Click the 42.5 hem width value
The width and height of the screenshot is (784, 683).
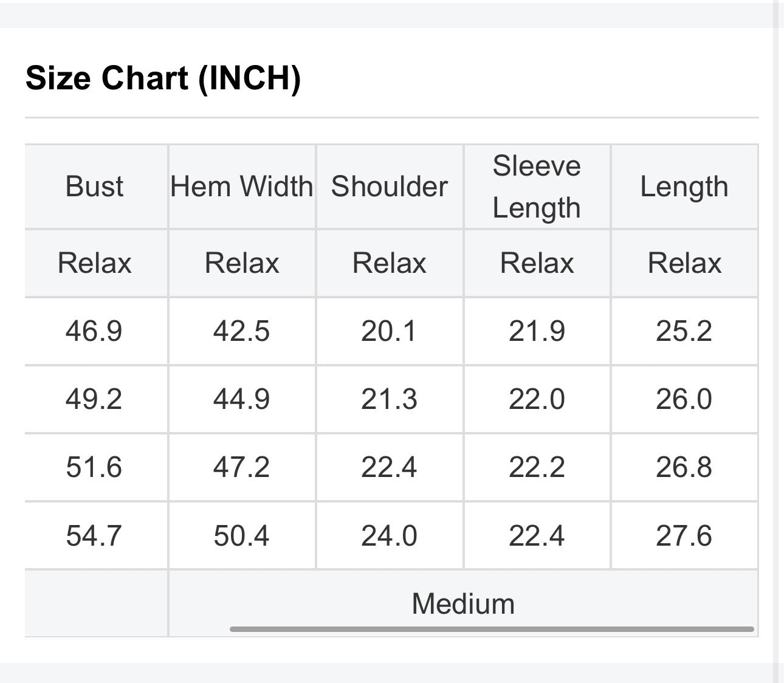[241, 331]
